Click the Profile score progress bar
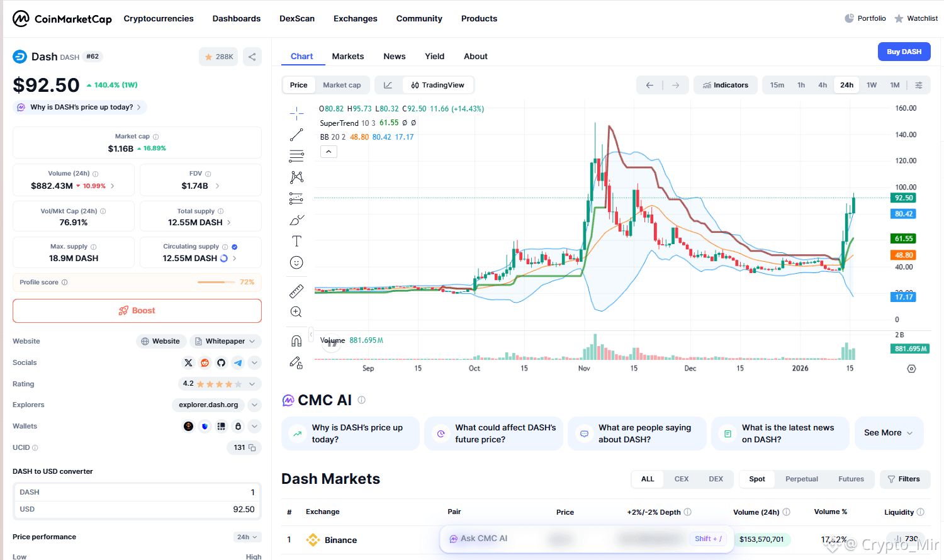 tap(216, 282)
